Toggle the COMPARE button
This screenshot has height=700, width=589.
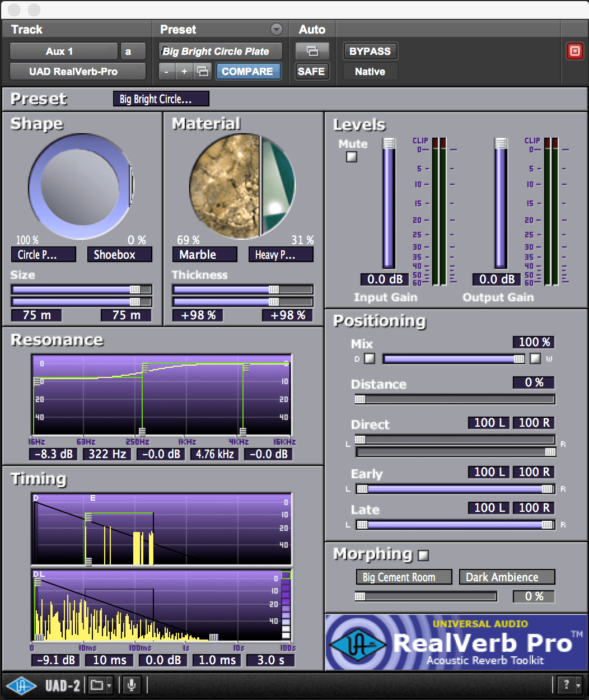[247, 72]
